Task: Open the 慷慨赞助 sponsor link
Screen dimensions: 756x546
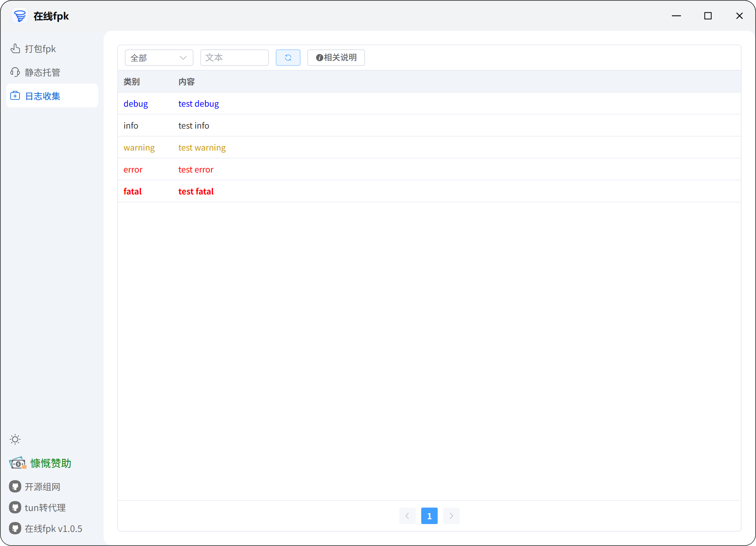Action: [51, 463]
